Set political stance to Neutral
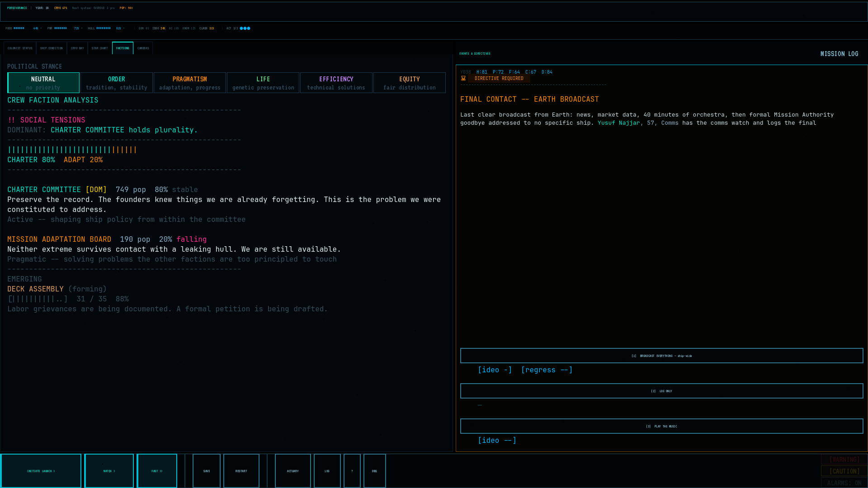The image size is (868, 488). click(43, 83)
